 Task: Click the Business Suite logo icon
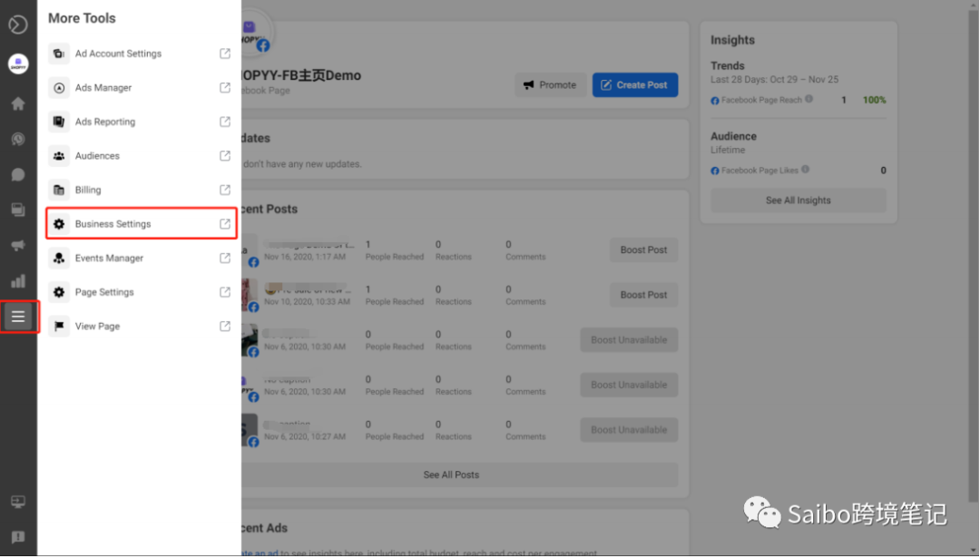click(18, 24)
